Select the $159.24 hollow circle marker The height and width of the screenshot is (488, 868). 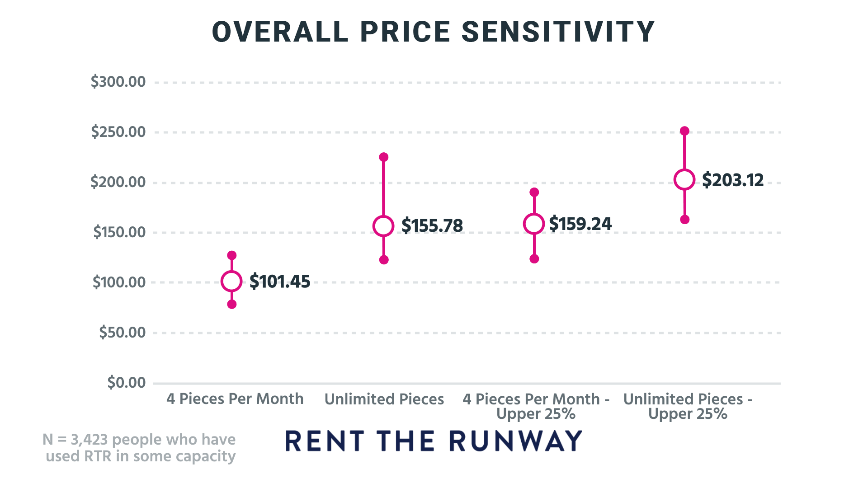(534, 224)
